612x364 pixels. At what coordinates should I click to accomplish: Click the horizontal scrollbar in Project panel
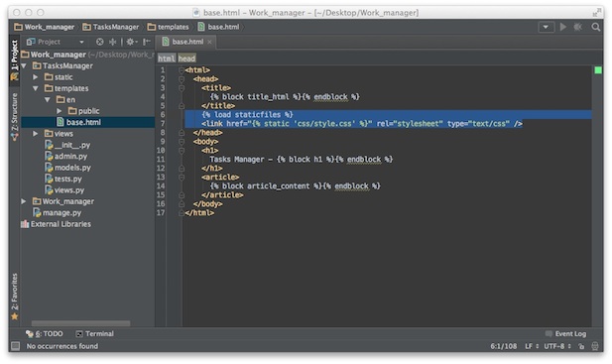coord(80,323)
